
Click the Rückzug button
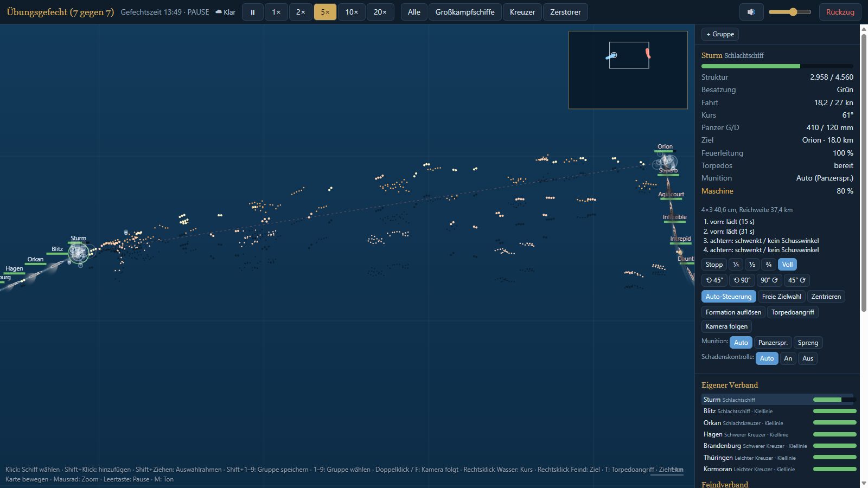840,12
